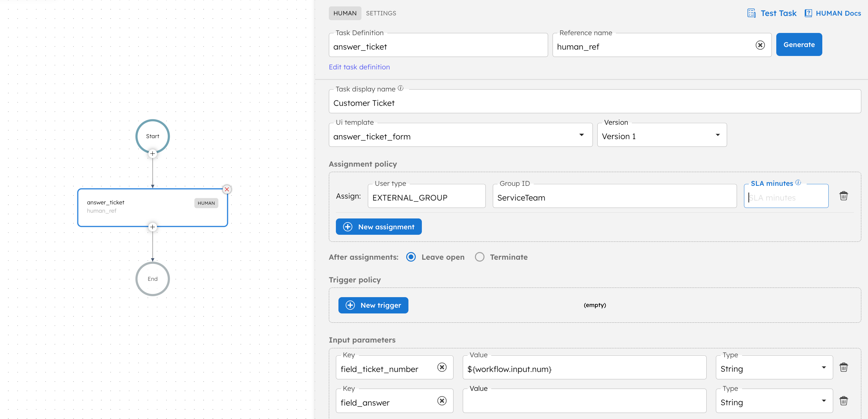The image size is (868, 419).
Task: Open Edit task definition link
Action: pos(359,67)
